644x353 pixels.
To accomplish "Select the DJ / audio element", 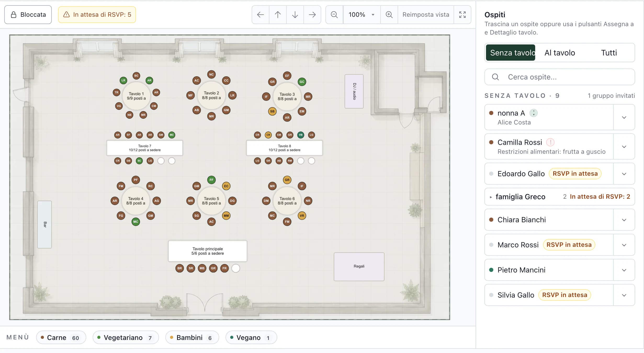I will click(354, 91).
